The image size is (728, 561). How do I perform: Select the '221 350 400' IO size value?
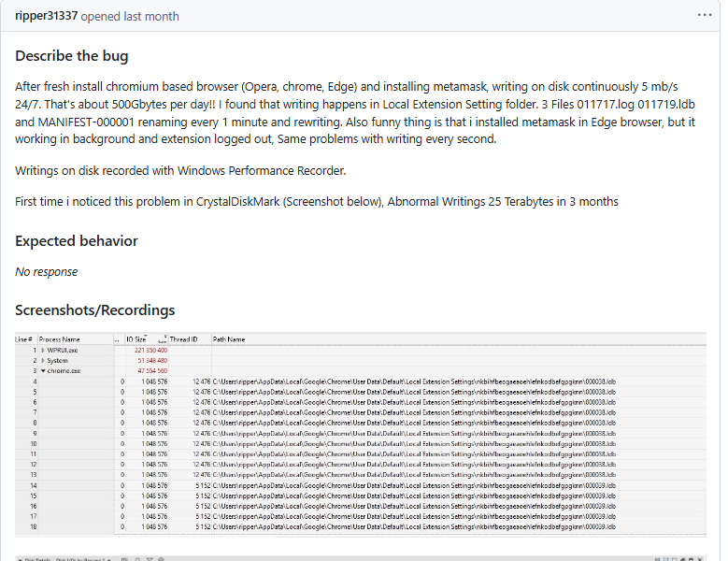pyautogui.click(x=150, y=351)
